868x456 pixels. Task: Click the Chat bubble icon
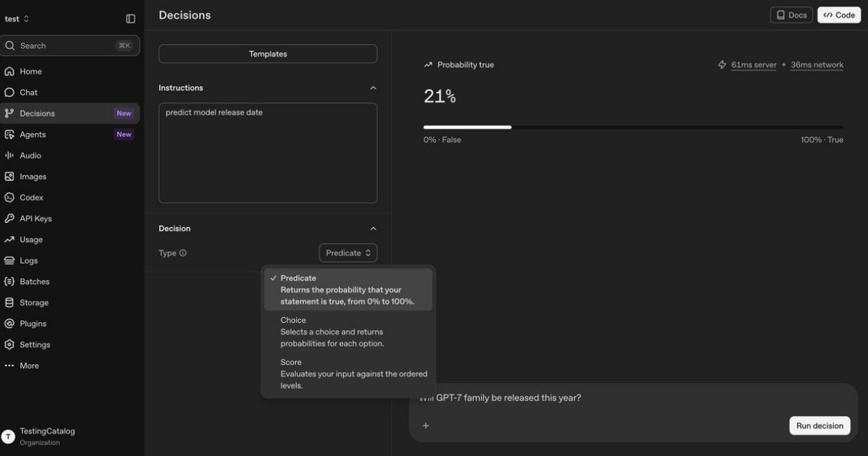[9, 93]
